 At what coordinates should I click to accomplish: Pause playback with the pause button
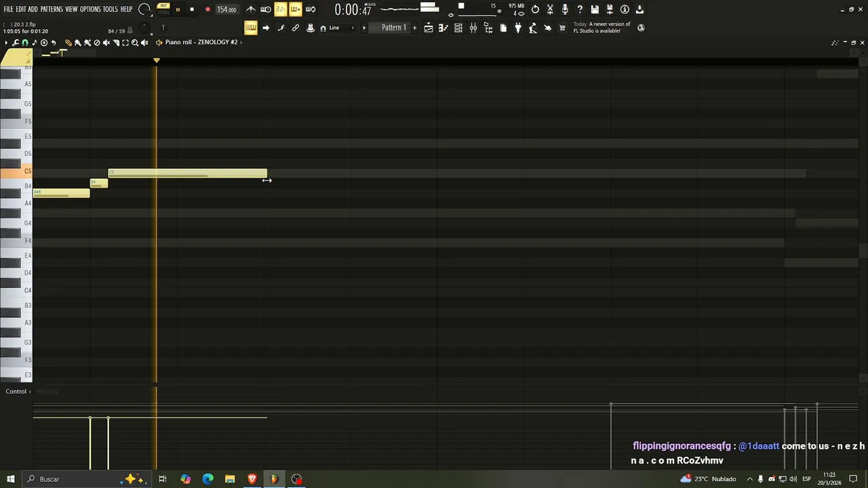click(178, 9)
